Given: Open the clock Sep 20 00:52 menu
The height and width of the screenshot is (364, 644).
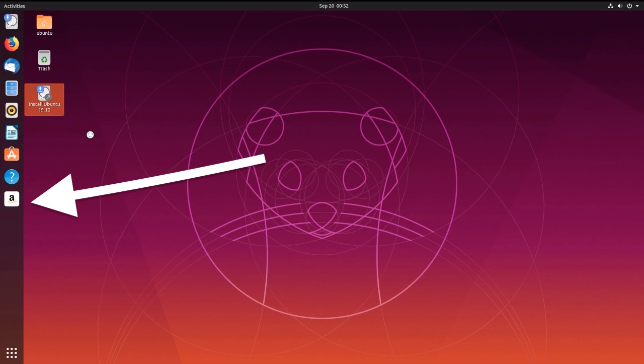Looking at the screenshot, I should [334, 6].
